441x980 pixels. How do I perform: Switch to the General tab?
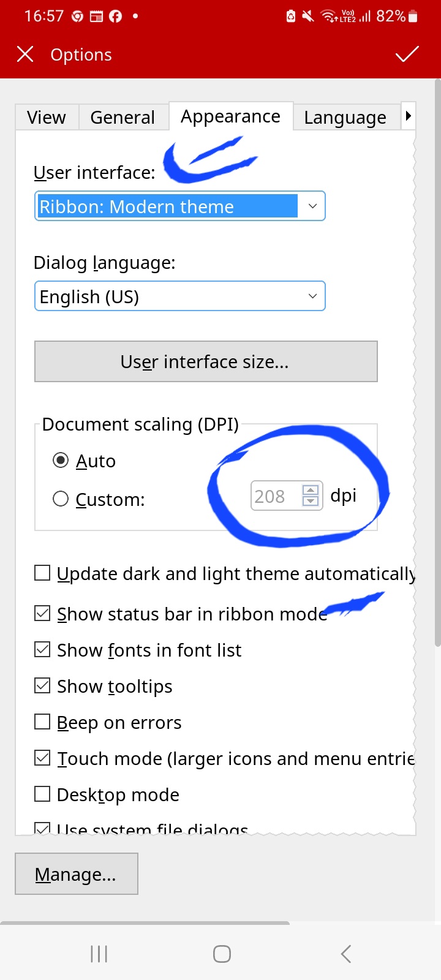pyautogui.click(x=123, y=117)
